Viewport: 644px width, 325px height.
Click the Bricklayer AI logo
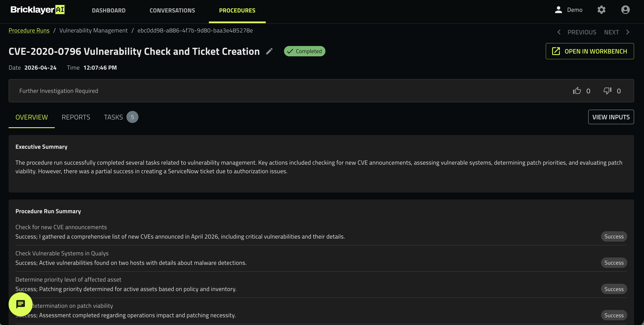[38, 10]
